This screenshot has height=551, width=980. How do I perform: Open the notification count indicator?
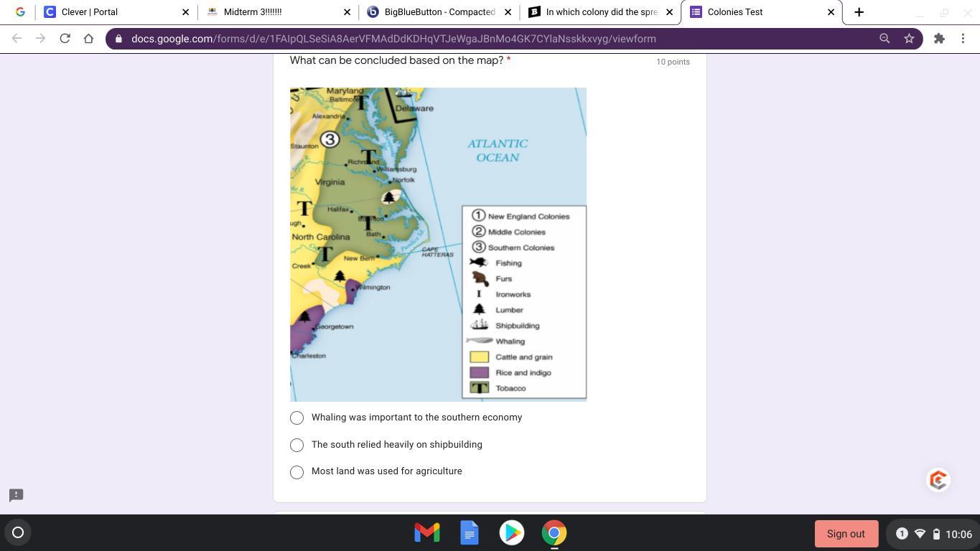point(902,534)
